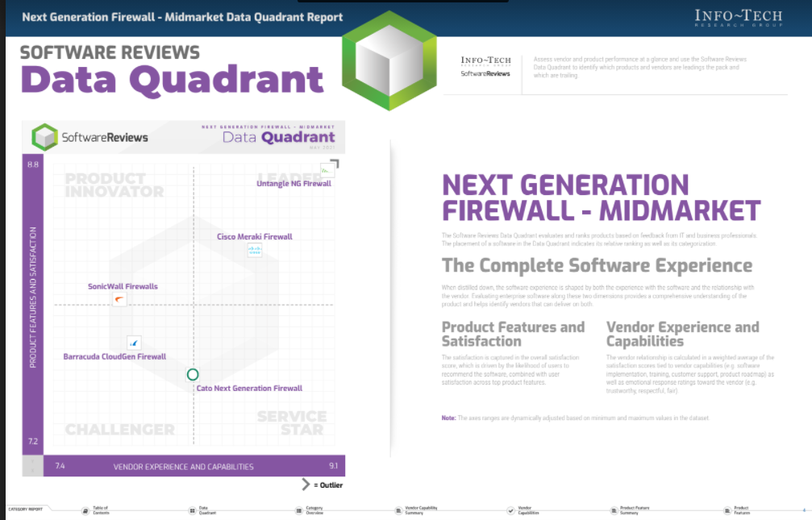Click the Info-Tech Research Group logo top right
The width and height of the screenshot is (812, 520).
coord(738,18)
